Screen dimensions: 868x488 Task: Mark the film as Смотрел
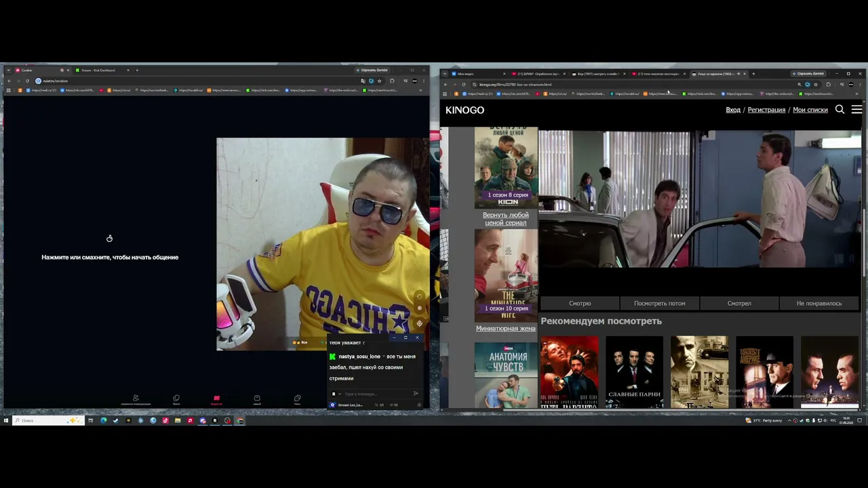[739, 304]
